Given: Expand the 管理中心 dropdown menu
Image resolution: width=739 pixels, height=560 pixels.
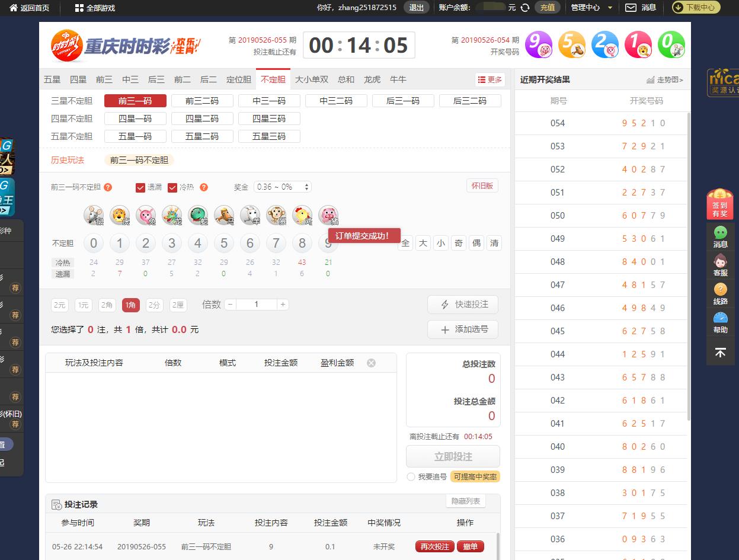Looking at the screenshot, I should 591,8.
